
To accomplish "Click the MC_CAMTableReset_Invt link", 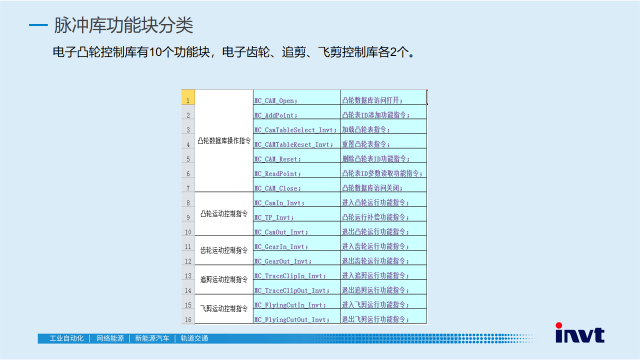I will point(294,144).
